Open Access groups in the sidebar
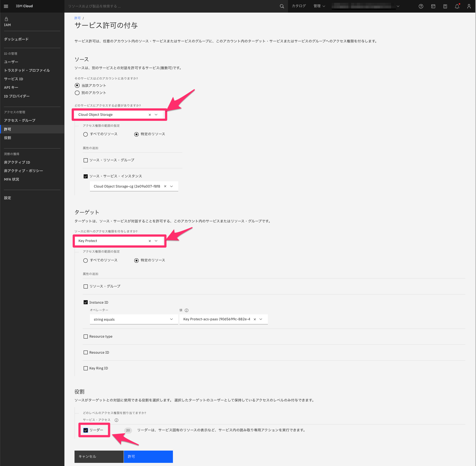This screenshot has width=476, height=466. [x=20, y=121]
